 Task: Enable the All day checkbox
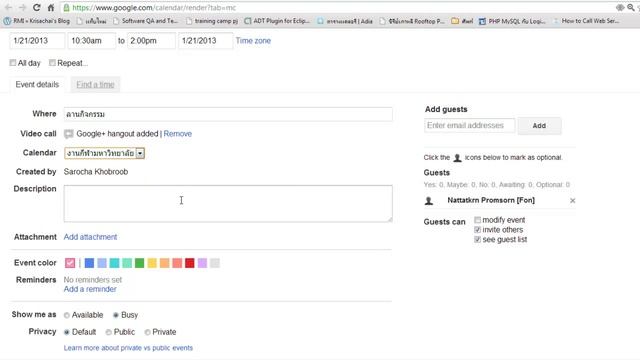point(13,63)
